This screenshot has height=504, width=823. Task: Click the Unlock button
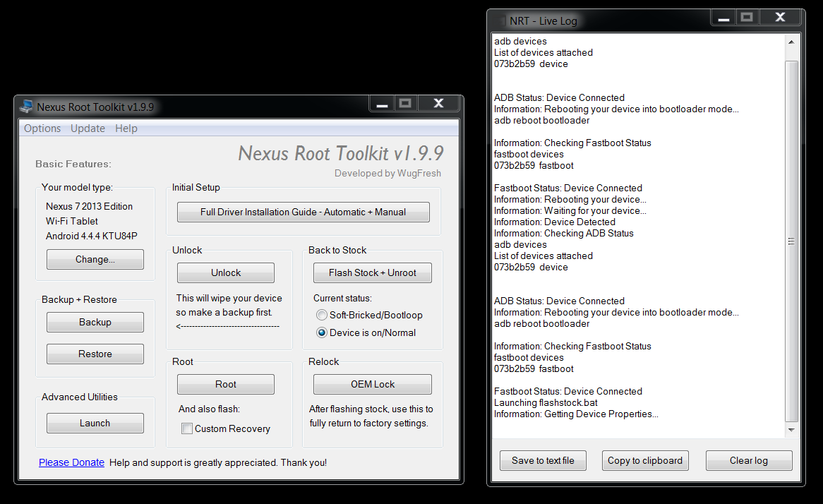226,272
